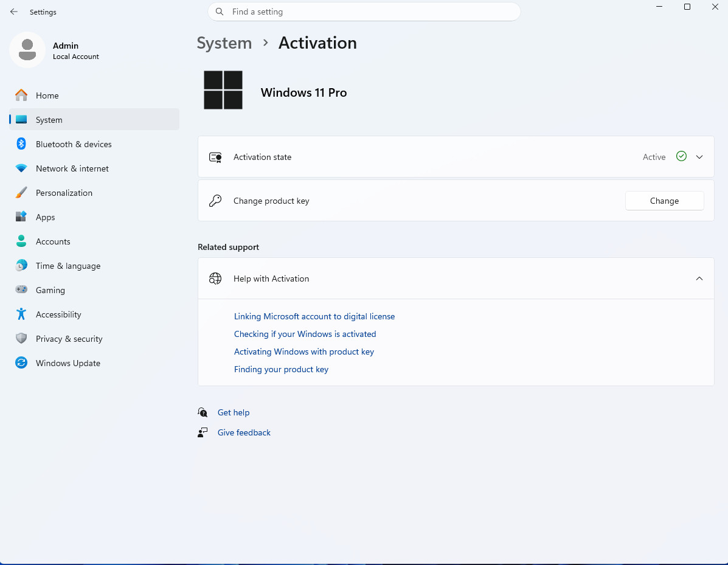728x565 pixels.
Task: Click the Windows logo next to Windows 11 Pro
Action: point(223,90)
